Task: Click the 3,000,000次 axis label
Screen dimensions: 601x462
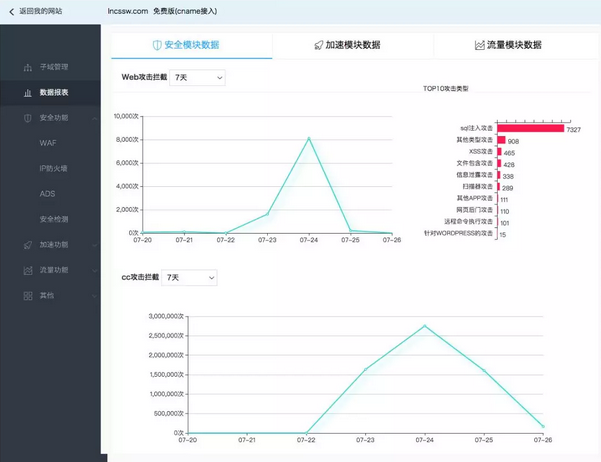Action: click(x=166, y=316)
